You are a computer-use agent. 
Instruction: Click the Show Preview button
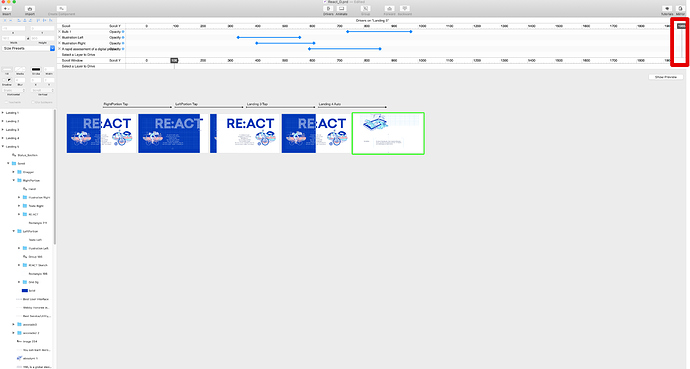tap(666, 77)
